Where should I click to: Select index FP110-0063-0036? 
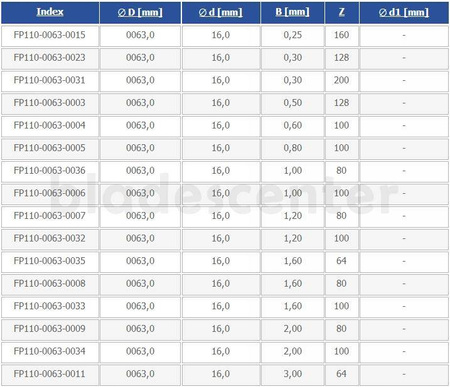(x=49, y=171)
